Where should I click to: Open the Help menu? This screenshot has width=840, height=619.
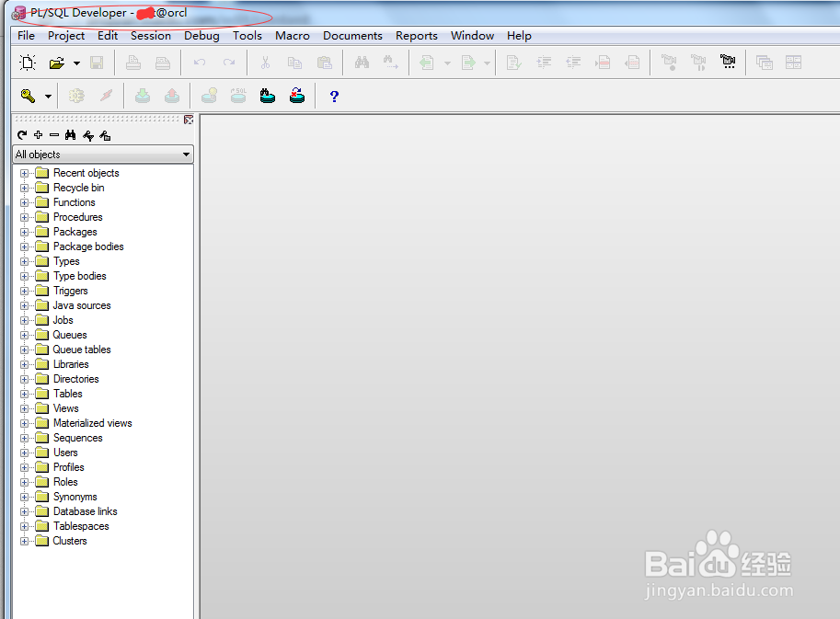click(x=519, y=36)
